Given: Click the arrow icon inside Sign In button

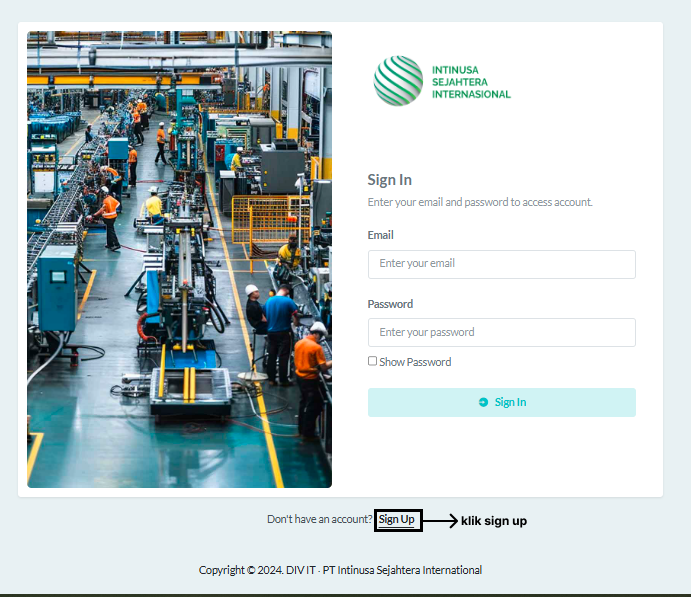Looking at the screenshot, I should [x=483, y=402].
